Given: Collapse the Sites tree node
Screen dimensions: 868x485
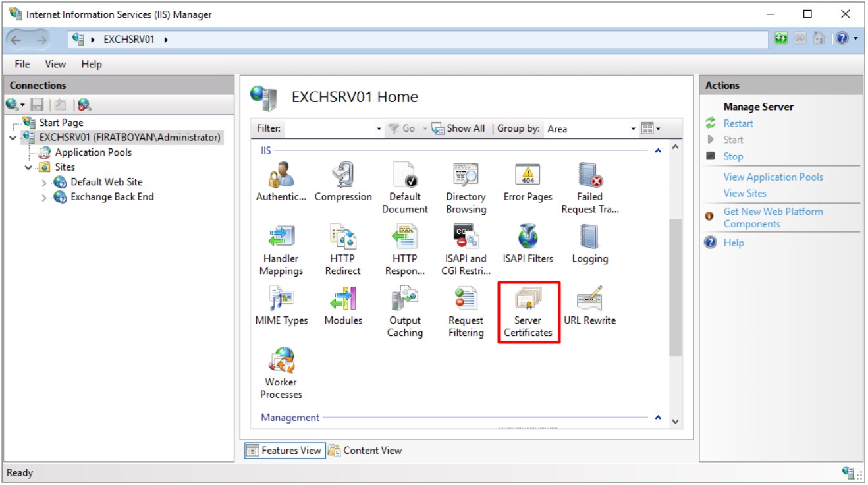Looking at the screenshot, I should tap(28, 167).
